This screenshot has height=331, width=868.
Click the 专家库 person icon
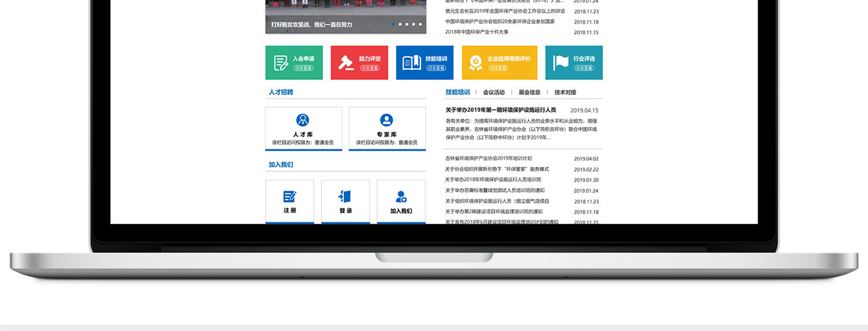(x=387, y=120)
